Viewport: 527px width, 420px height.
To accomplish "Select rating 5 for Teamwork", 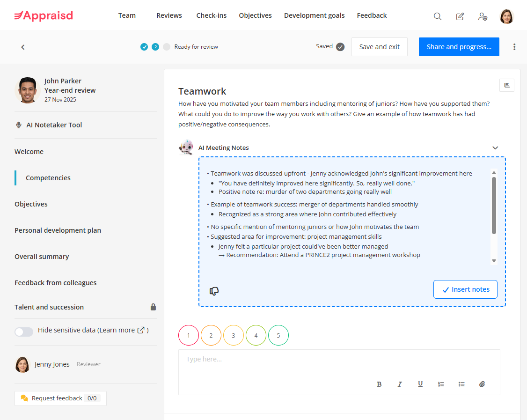I will (x=278, y=335).
